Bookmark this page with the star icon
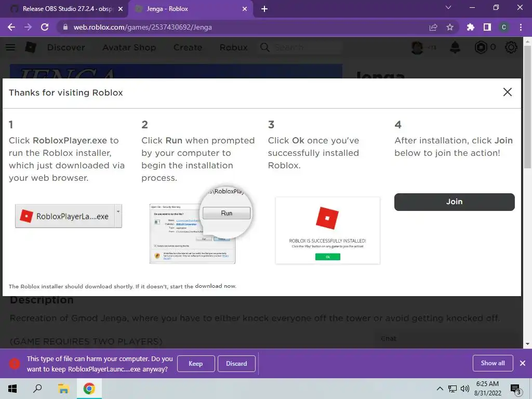Viewport: 532px width, 399px height. point(450,27)
